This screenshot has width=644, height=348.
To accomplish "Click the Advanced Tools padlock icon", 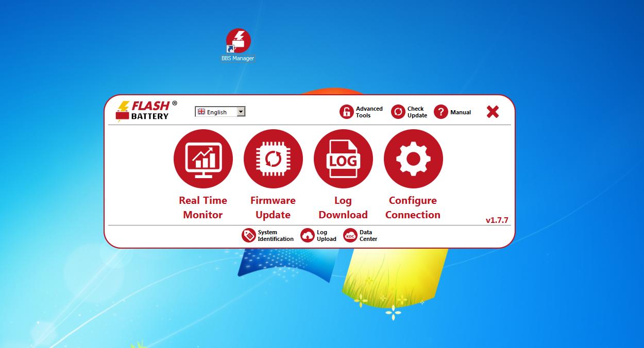I will click(346, 112).
